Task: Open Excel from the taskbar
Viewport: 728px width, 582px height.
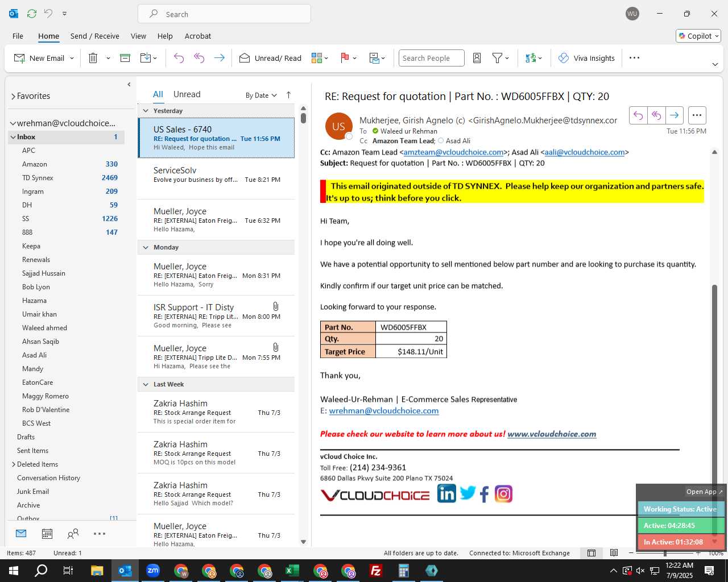Action: pyautogui.click(x=292, y=571)
